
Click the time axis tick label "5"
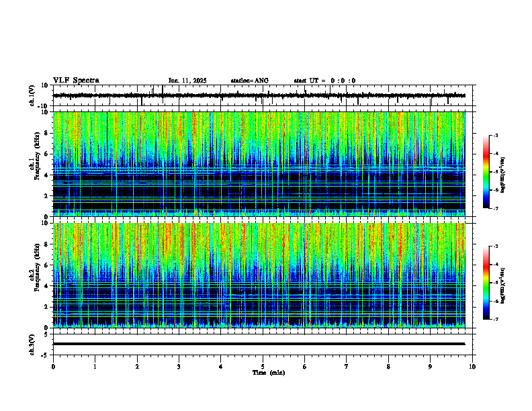pyautogui.click(x=263, y=367)
